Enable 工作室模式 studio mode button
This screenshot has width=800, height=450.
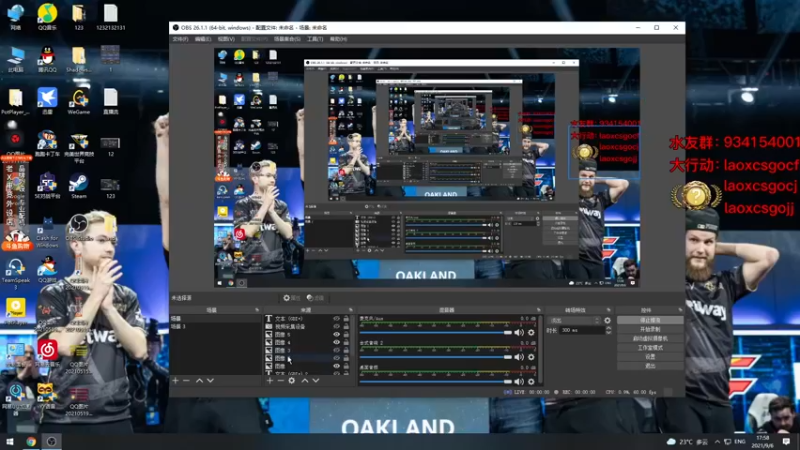coord(650,348)
